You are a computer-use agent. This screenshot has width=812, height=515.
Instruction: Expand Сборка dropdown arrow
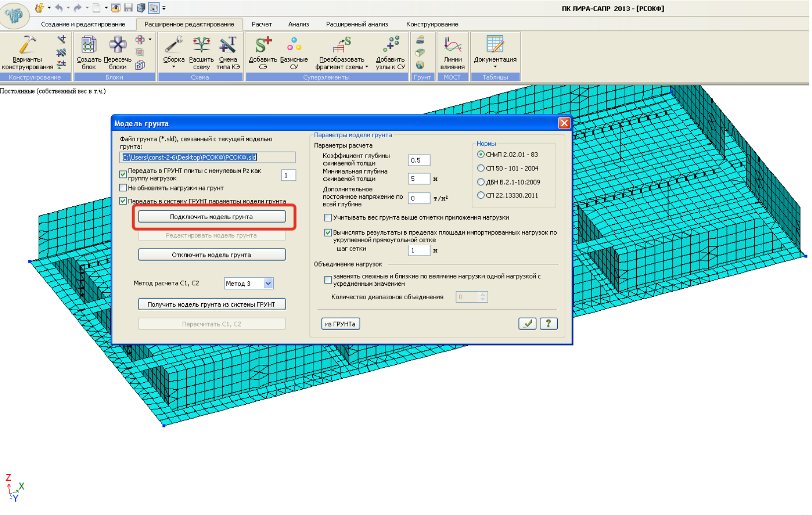[174, 67]
